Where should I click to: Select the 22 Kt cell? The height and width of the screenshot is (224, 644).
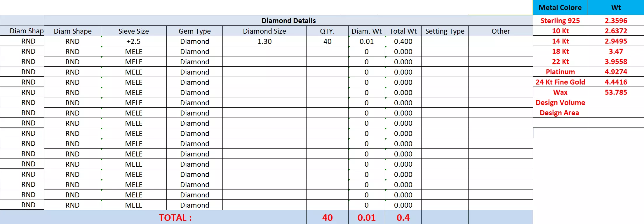click(x=560, y=61)
